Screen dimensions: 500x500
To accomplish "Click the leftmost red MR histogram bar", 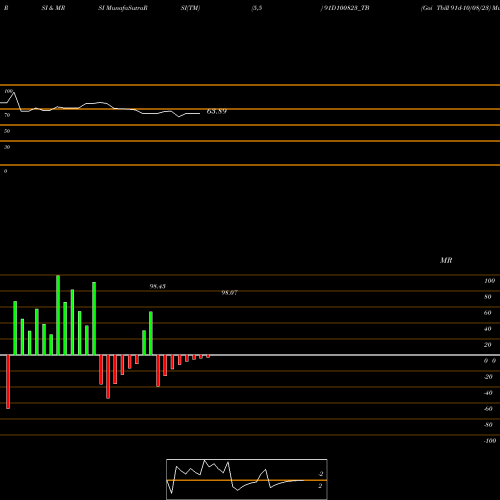I will pyautogui.click(x=8, y=382).
